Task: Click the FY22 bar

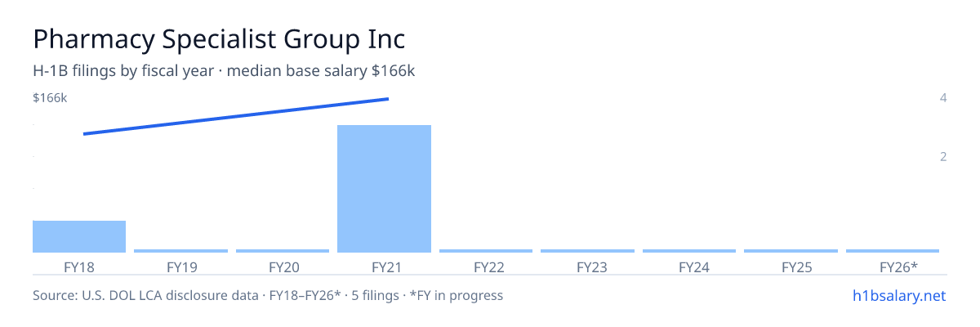Action: (x=486, y=251)
